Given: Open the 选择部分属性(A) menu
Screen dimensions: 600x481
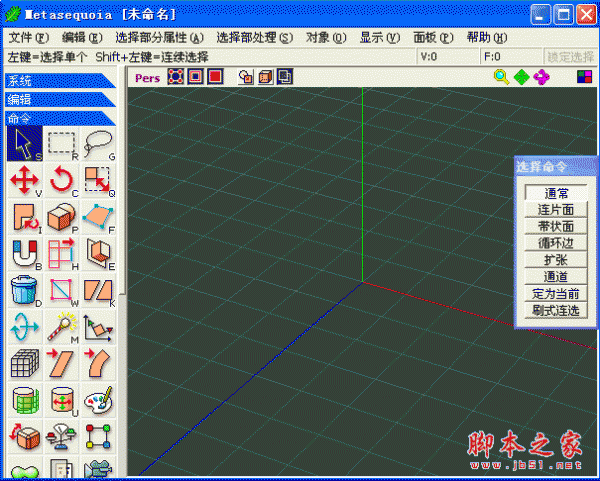Looking at the screenshot, I should 160,38.
